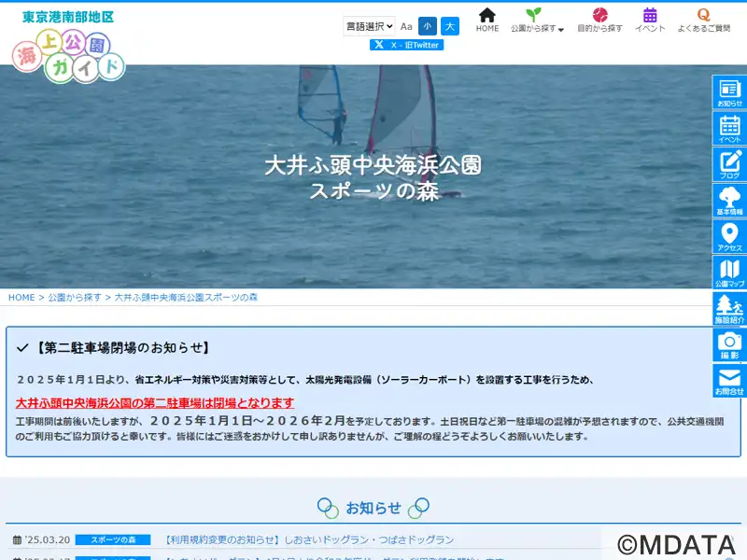Click the windsurfing hero banner image
This screenshot has width=747, height=560.
pyautogui.click(x=356, y=176)
